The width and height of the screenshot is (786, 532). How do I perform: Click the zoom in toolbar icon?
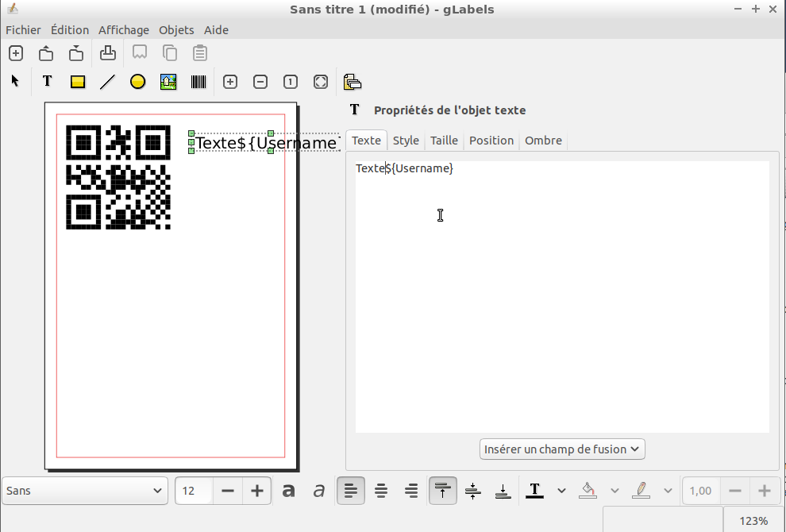230,82
